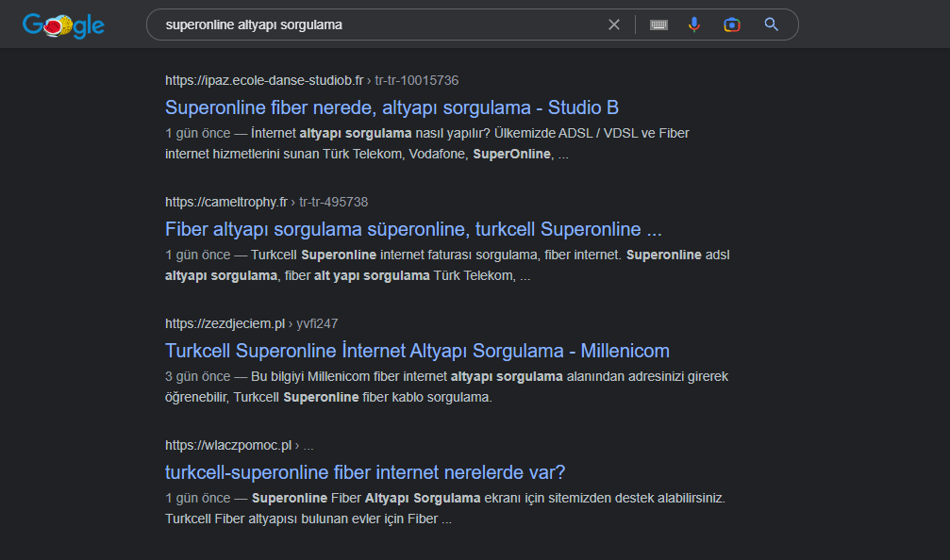Viewport: 950px width, 560px height.
Task: Open 'Fiber altyapı sorgulama süperonline' result
Action: click(413, 229)
